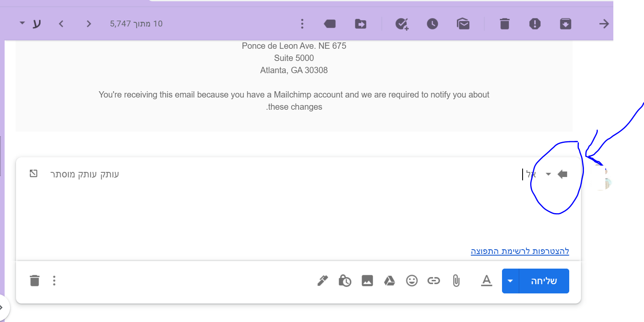The width and height of the screenshot is (644, 322).
Task: Open the input tools dropdown next to ע
Action: 22,23
